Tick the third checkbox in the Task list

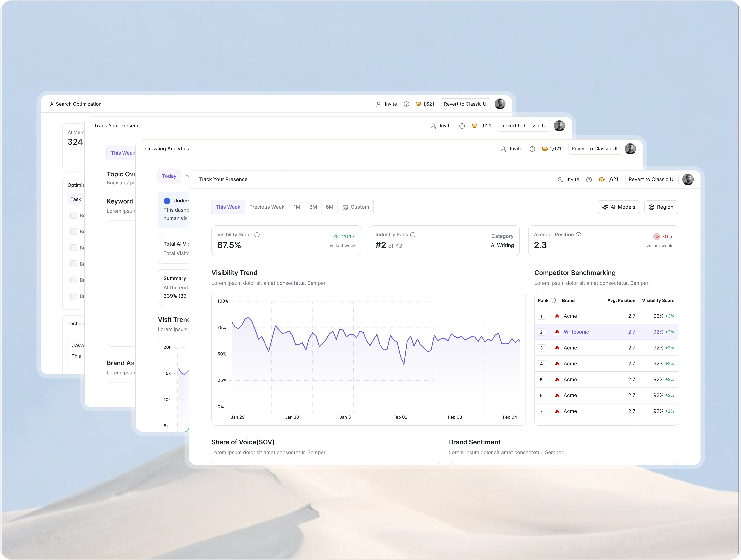(74, 248)
